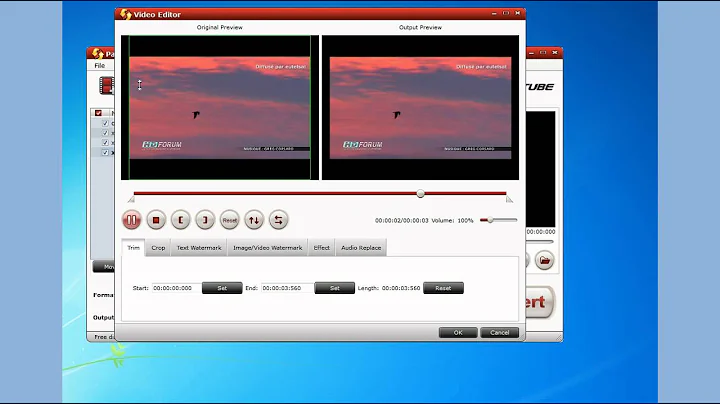Click the Length value 00:00:03:560

(x=401, y=288)
